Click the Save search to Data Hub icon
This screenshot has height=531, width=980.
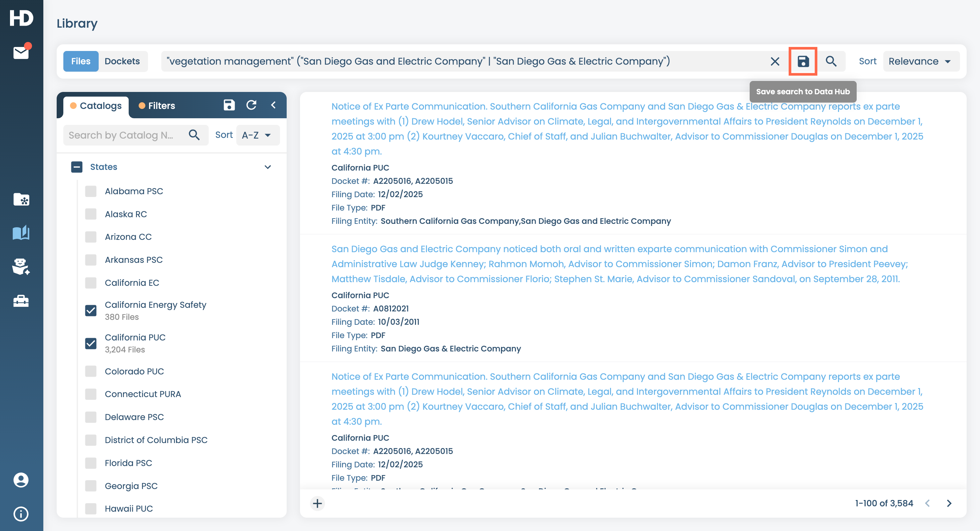click(x=803, y=61)
